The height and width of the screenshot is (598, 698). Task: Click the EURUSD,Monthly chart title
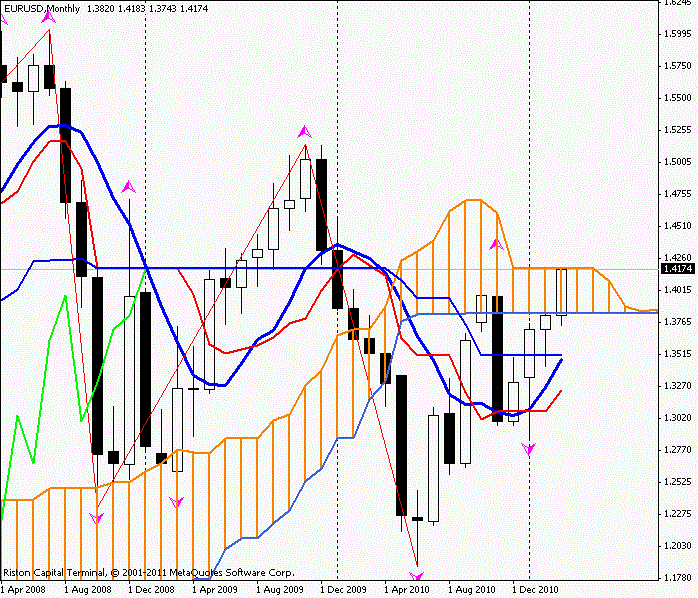[x=42, y=8]
